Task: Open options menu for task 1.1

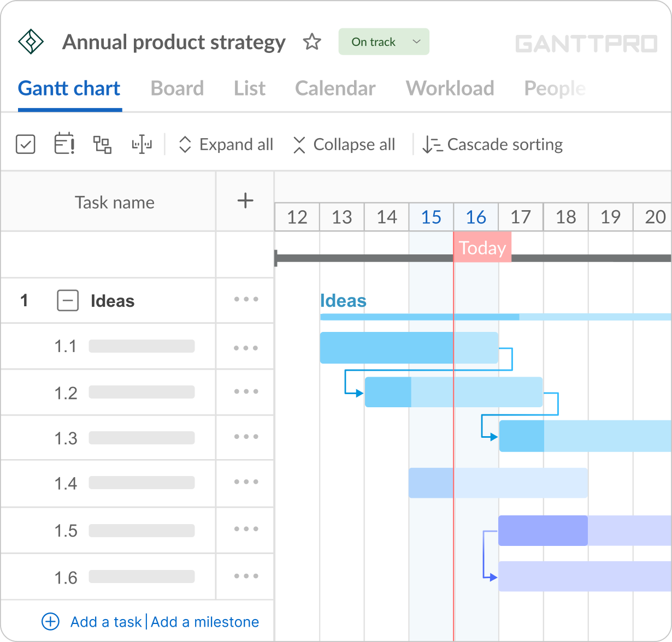Action: point(245,347)
